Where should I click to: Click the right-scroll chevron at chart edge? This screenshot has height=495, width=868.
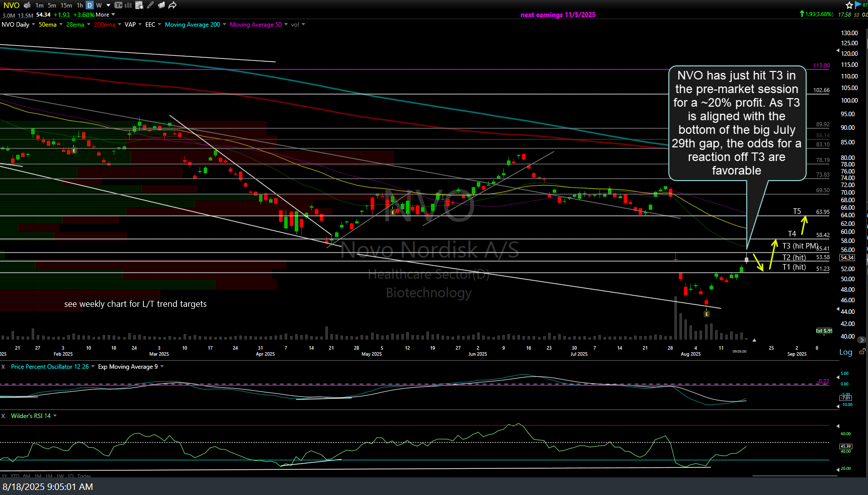(861, 340)
